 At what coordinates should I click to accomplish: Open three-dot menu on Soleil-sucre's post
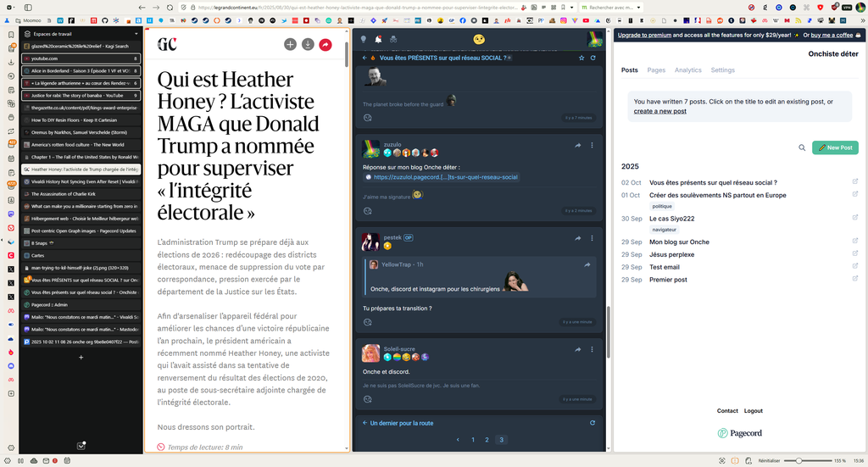[x=592, y=349]
